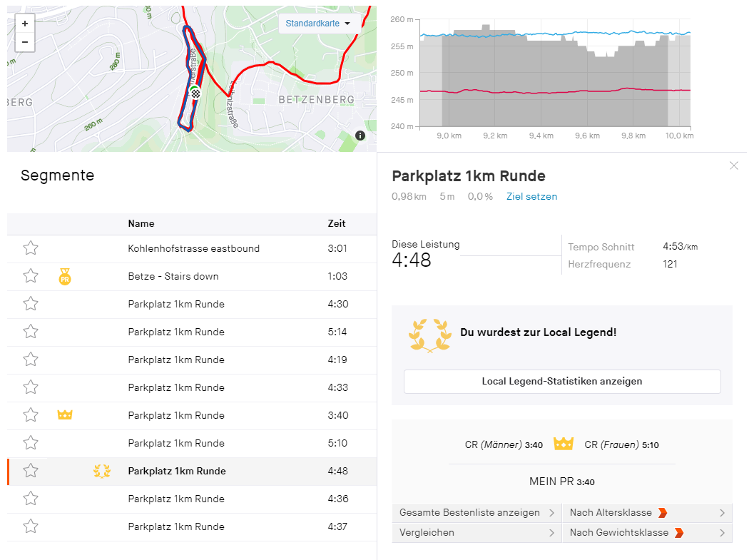Screen dimensions: 749x560
Task: Click the Local Legend laurel in the 4:48 row
Action: tap(102, 471)
